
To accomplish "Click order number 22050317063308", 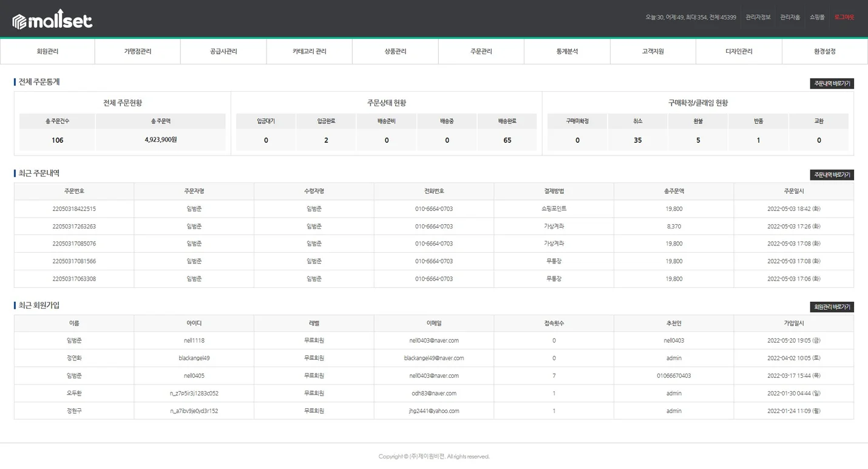I will (x=74, y=279).
